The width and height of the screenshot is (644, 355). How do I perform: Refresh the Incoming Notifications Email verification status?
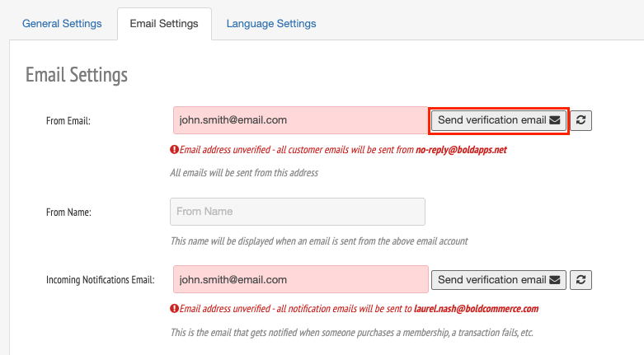coord(581,280)
